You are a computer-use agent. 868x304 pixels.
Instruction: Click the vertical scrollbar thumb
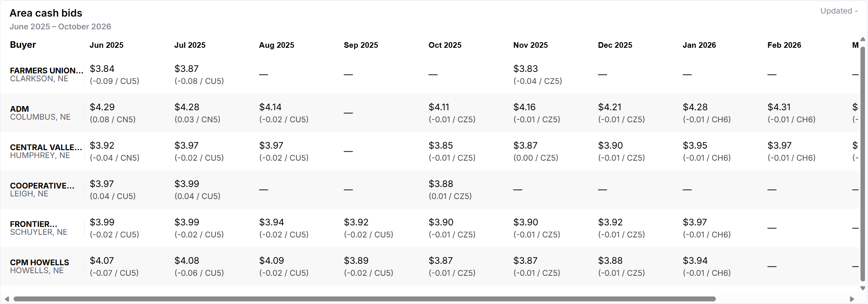pyautogui.click(x=863, y=164)
